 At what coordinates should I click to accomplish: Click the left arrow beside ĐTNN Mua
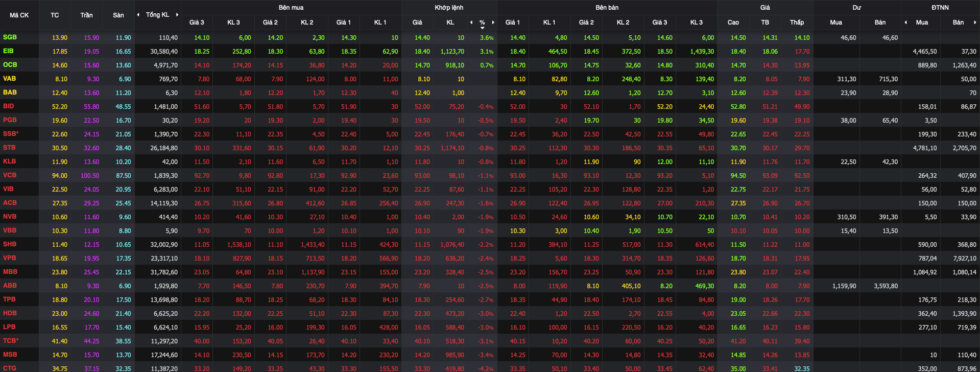pos(905,22)
